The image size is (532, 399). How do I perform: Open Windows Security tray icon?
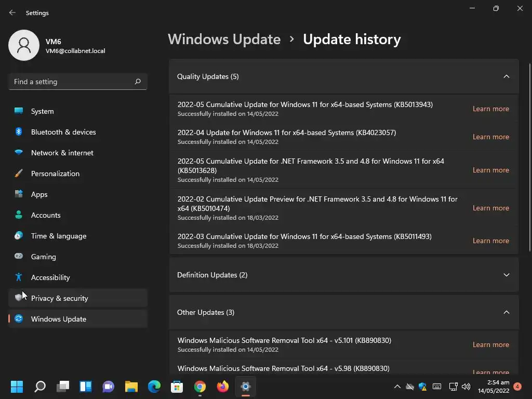coord(423,387)
